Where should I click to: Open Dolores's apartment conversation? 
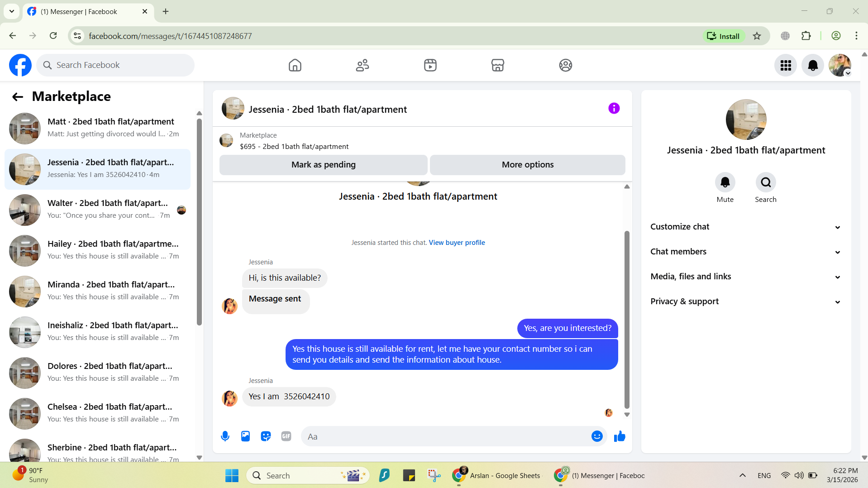point(97,373)
